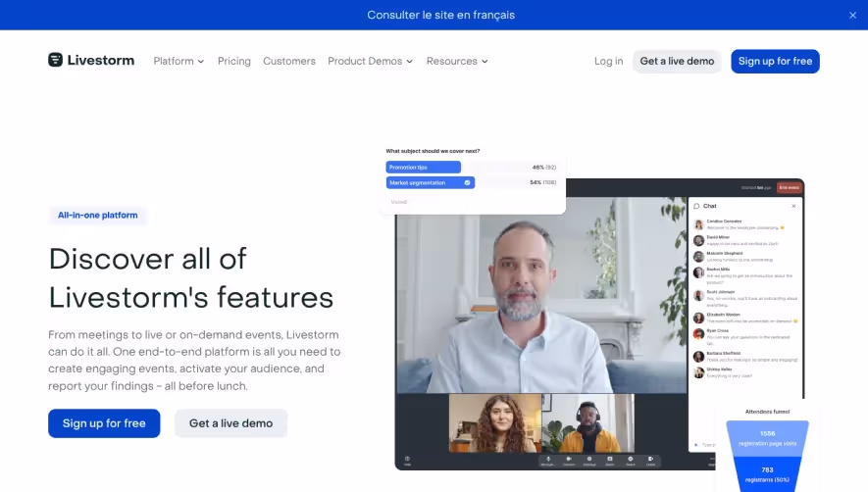
Task: Click Get a live demo in header
Action: 677,61
